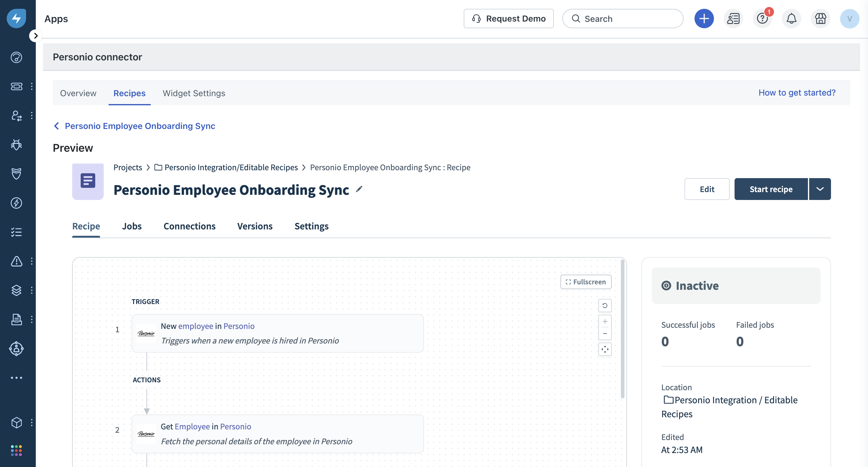
Task: Open the marketplace store icon
Action: click(820, 19)
